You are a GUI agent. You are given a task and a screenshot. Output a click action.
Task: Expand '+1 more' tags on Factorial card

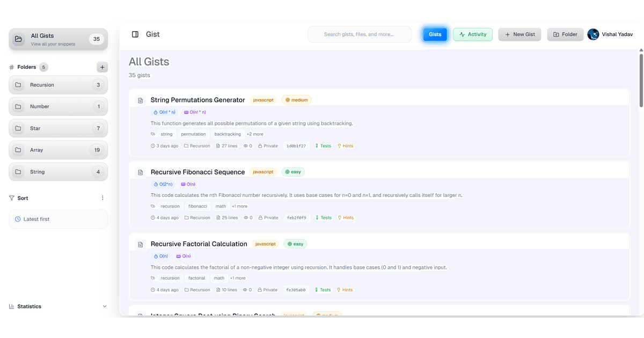[x=238, y=278]
